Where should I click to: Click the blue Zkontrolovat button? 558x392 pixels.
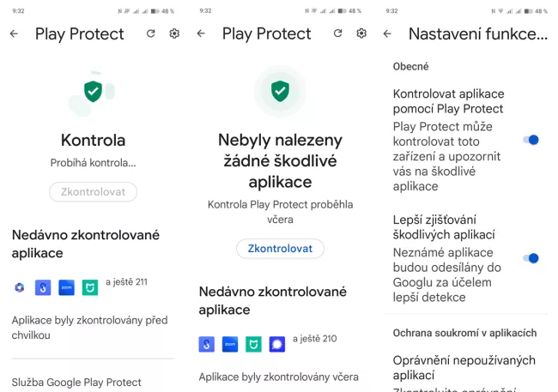coord(280,249)
